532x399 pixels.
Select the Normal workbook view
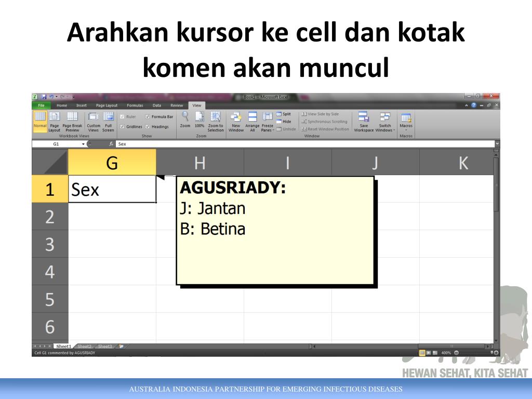click(x=39, y=121)
